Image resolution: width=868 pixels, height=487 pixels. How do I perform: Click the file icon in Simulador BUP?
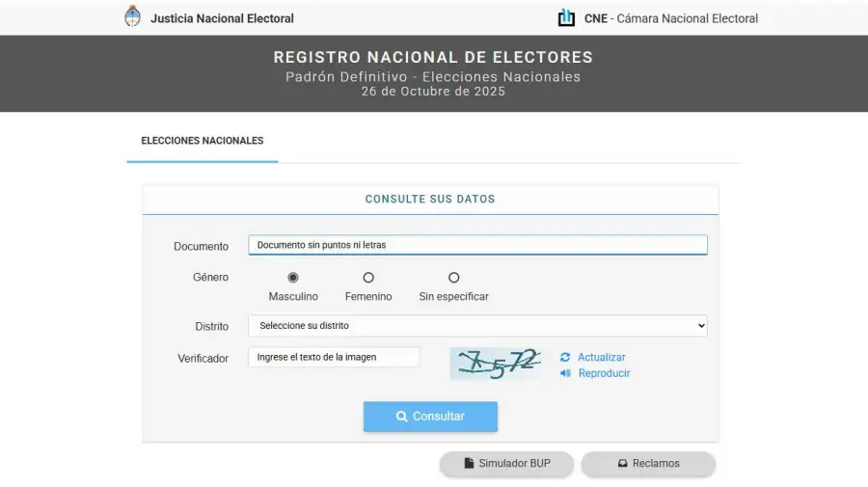469,464
